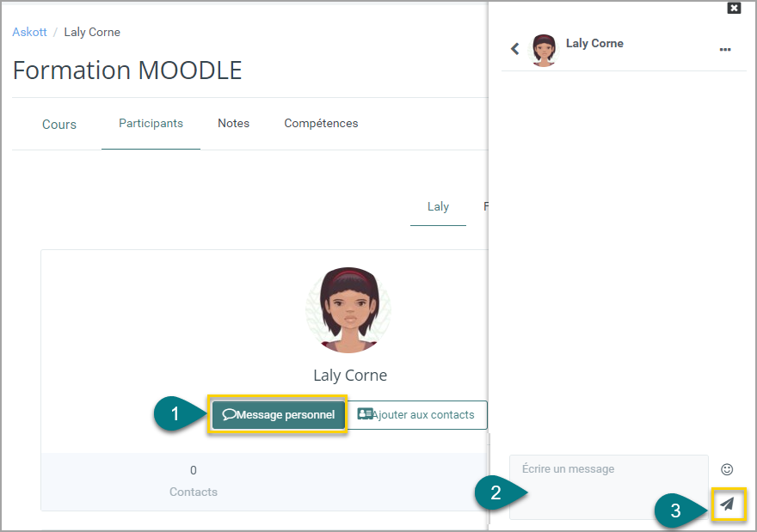Select the Participants tab
The image size is (757, 532).
click(x=151, y=124)
